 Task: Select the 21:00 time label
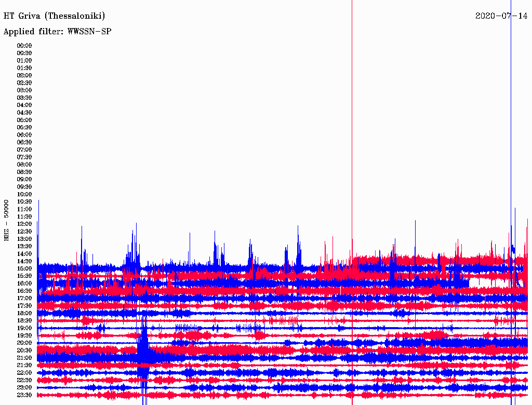24,358
